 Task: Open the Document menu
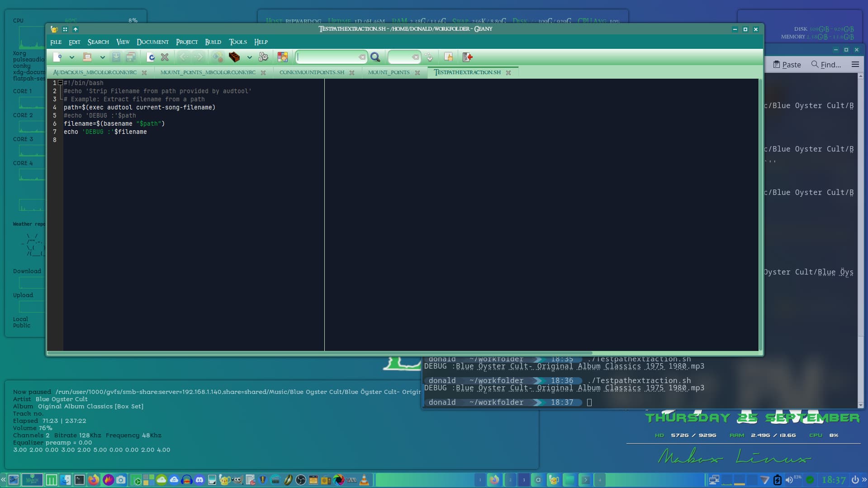click(152, 42)
